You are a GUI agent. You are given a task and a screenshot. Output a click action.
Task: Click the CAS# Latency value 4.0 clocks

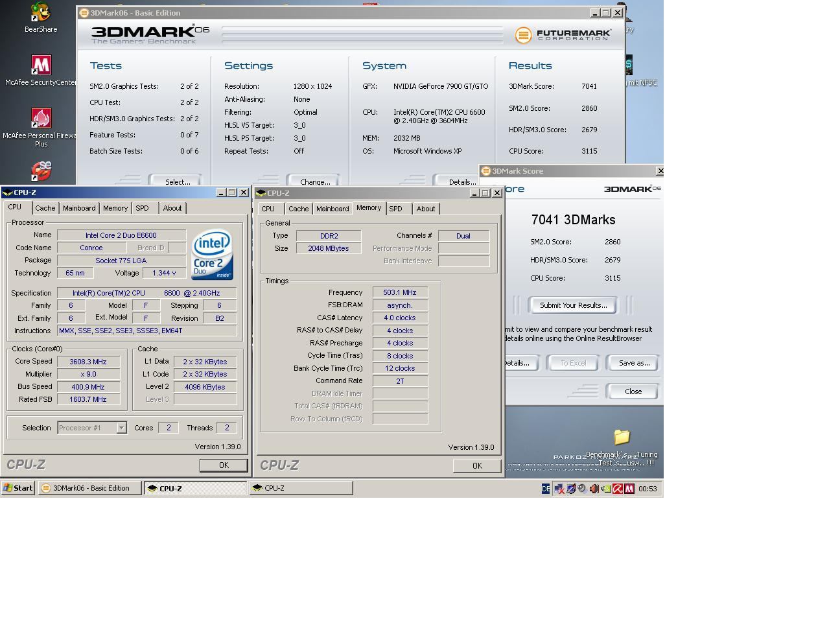(400, 318)
